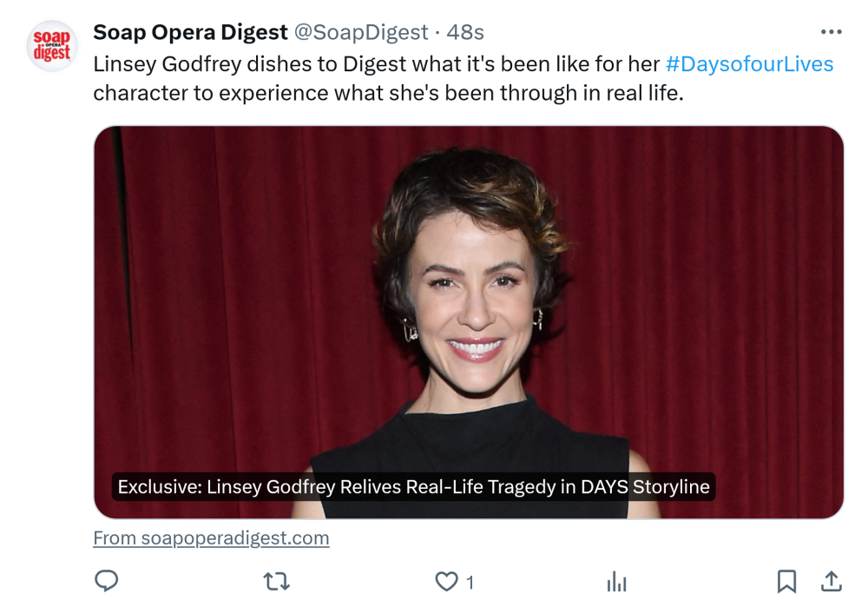Image resolution: width=868 pixels, height=613 pixels.
Task: Open the three-dot more options menu
Action: point(831,32)
